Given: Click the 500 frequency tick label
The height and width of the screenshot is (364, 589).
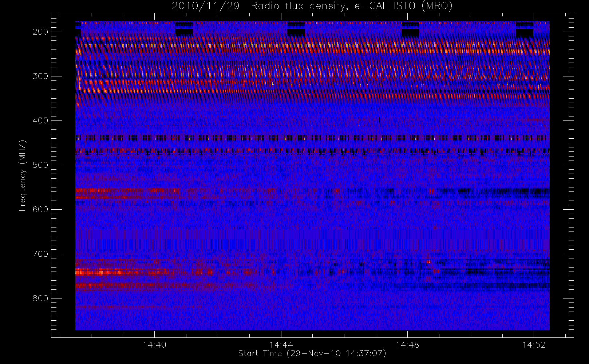Looking at the screenshot, I should 40,165.
